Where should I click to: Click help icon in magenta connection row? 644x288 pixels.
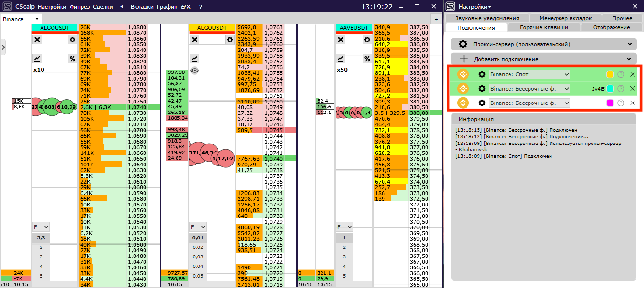[621, 103]
